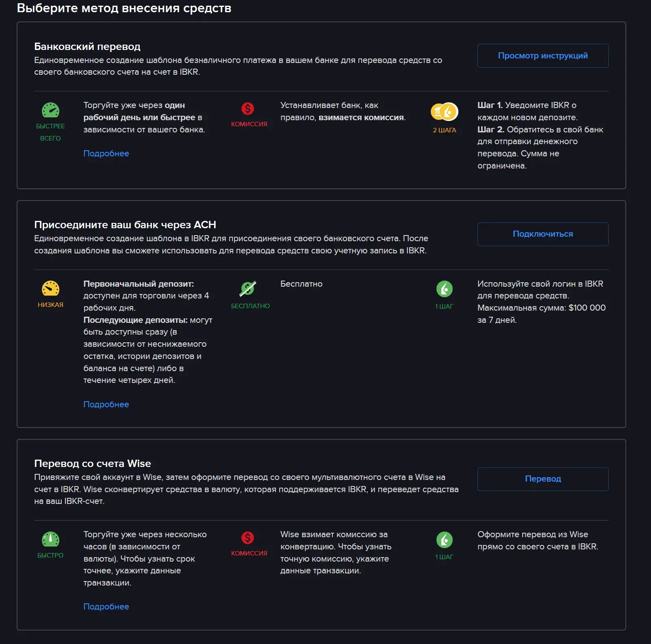The width and height of the screenshot is (651, 644).
Task: Click the yellow НИЗКАЯ speedometer icon
Action: click(x=50, y=288)
